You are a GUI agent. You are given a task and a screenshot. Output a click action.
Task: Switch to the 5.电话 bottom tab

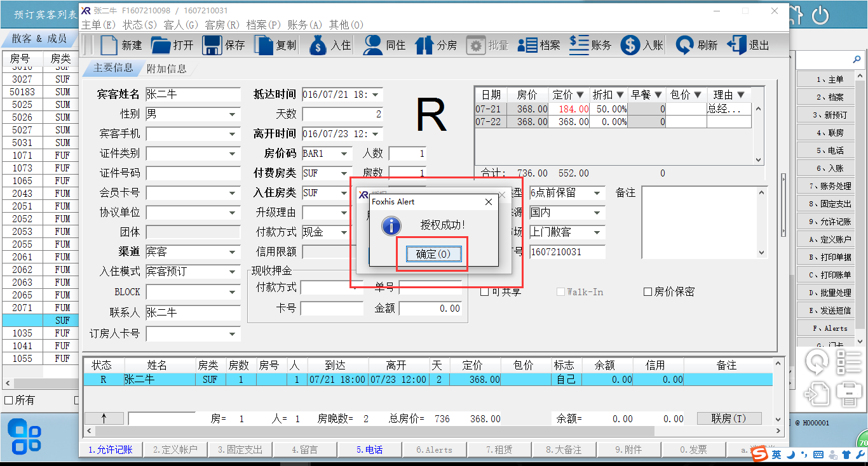click(369, 449)
